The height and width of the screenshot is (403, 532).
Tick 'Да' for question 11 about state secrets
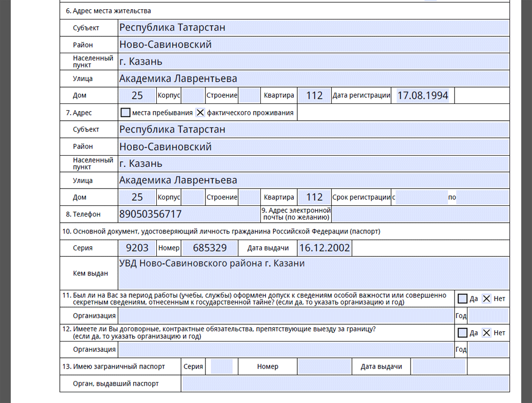[x=462, y=299]
